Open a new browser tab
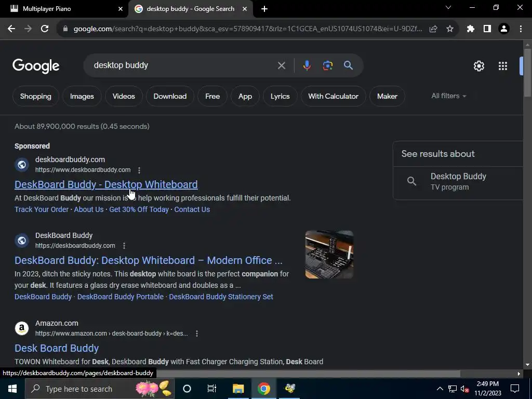The height and width of the screenshot is (399, 532). (x=264, y=9)
